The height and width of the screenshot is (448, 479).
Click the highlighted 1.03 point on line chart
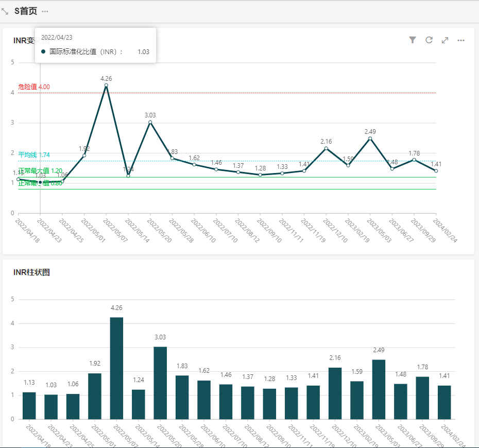40,182
